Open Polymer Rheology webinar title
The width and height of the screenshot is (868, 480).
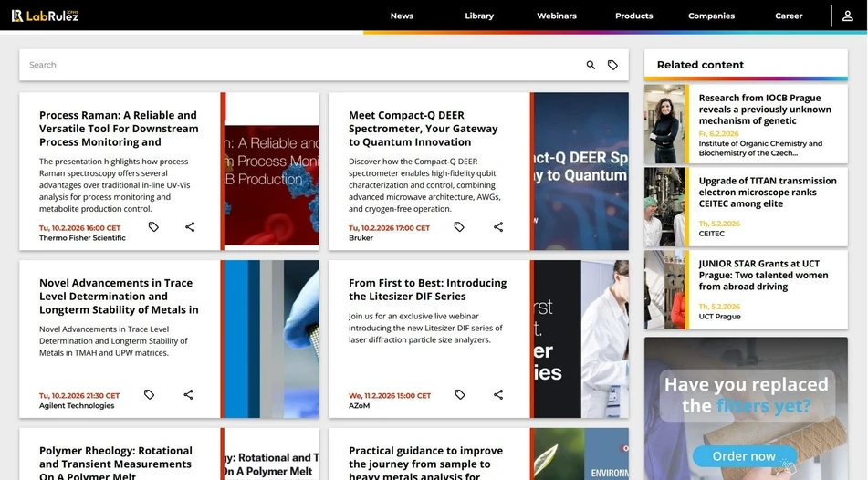click(116, 463)
